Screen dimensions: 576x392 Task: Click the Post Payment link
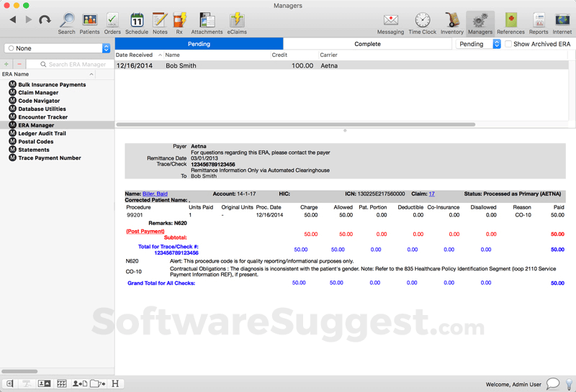(145, 231)
